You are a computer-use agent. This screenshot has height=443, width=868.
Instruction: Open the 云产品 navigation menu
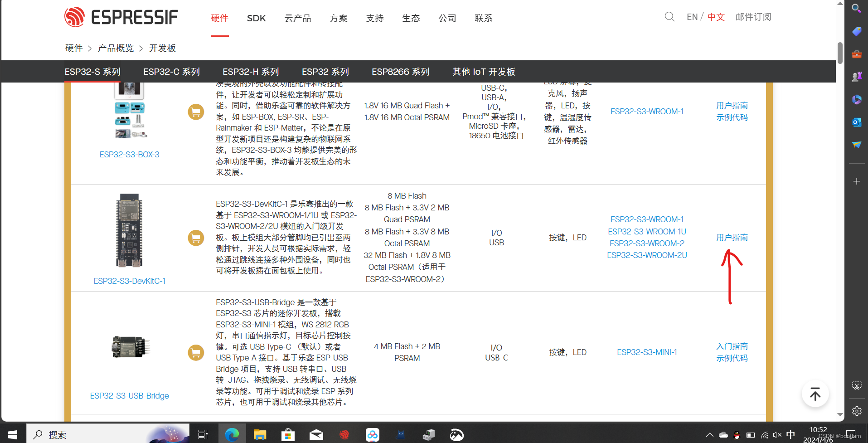(298, 18)
